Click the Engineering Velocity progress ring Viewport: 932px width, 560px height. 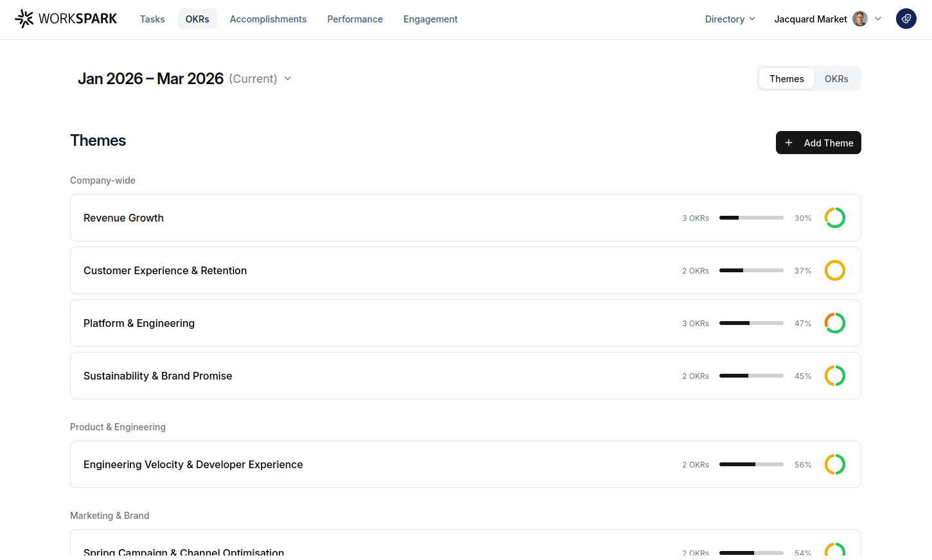tap(834, 464)
